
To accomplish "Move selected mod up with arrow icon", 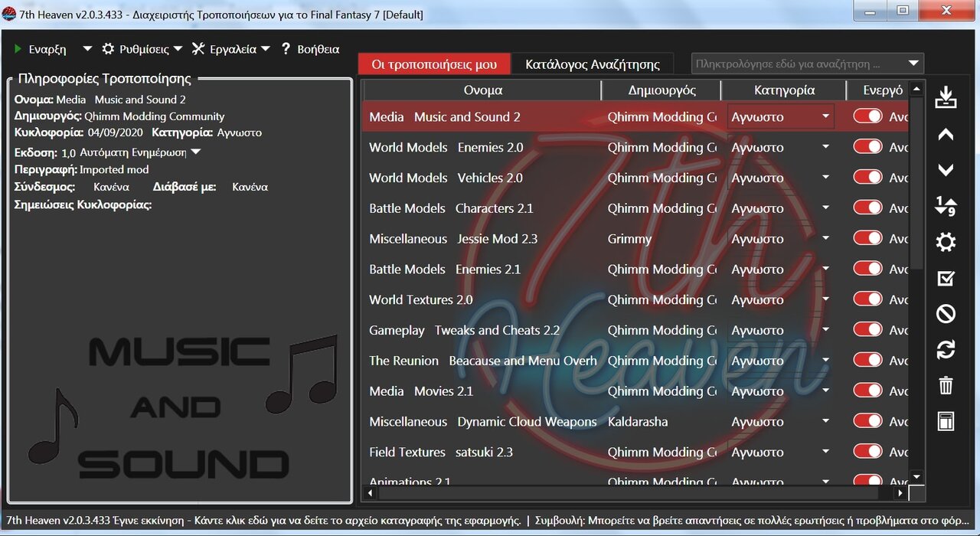I will 946,135.
